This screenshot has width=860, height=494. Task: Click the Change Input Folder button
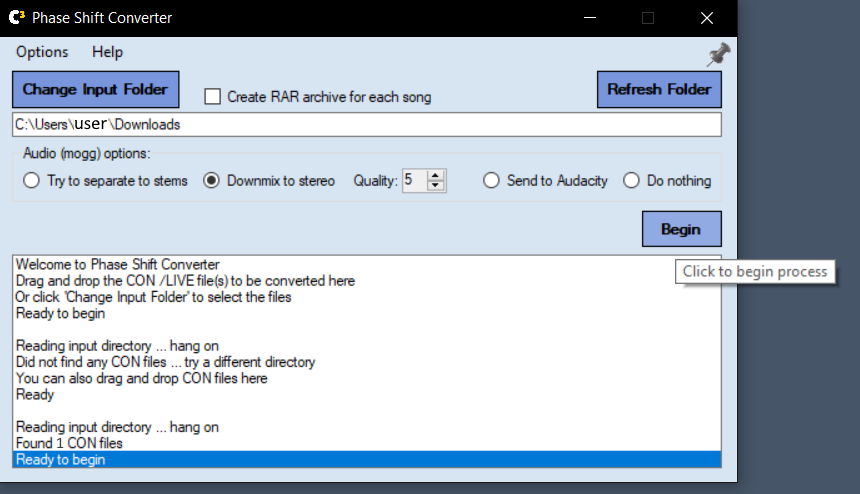(x=95, y=89)
